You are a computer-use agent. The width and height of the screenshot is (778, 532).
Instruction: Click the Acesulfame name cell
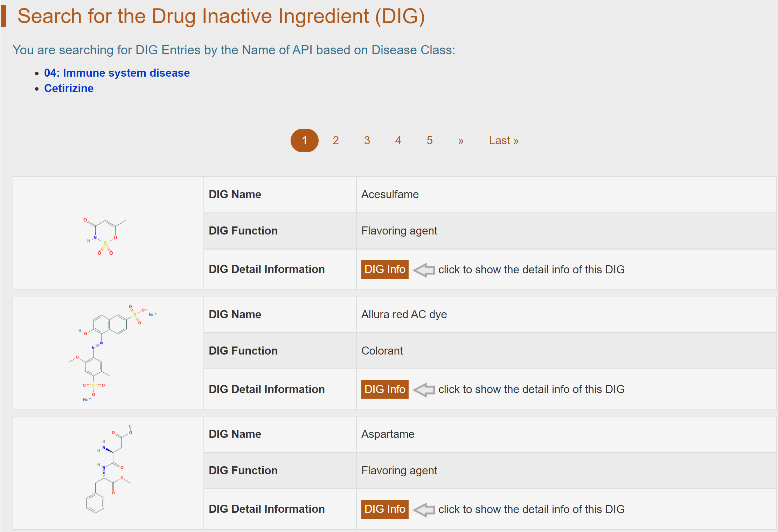tap(390, 194)
